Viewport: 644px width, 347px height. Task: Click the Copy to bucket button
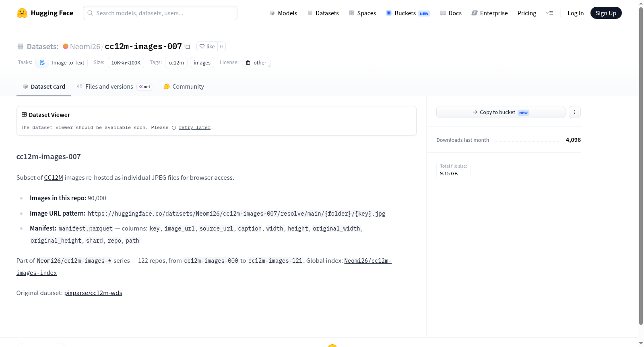pos(501,112)
